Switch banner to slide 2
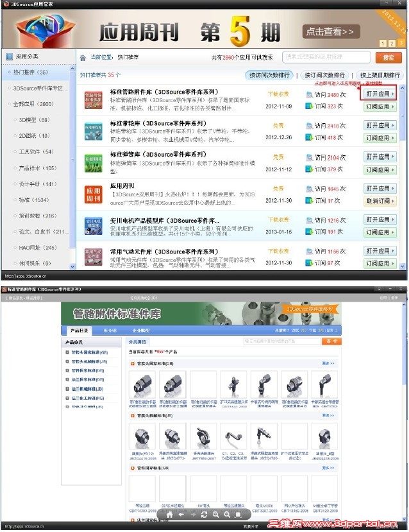This screenshot has height=532, width=409. point(392,44)
